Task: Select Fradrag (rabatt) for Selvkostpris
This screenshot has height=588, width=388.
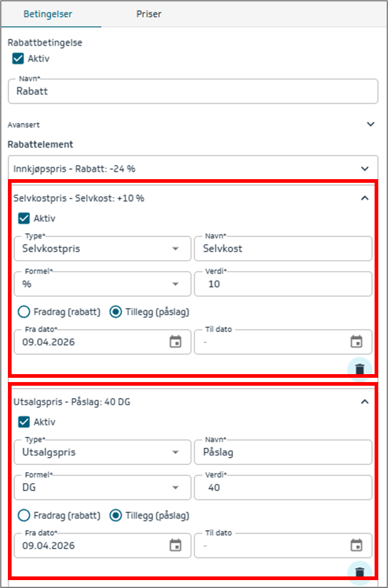Action: (x=24, y=312)
